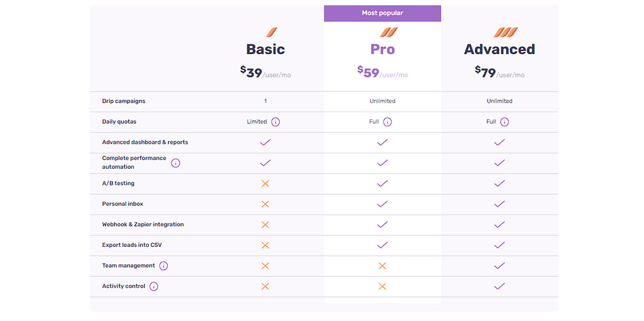Open info tooltip for Complete performance automation
644x321 pixels.
pyautogui.click(x=175, y=163)
